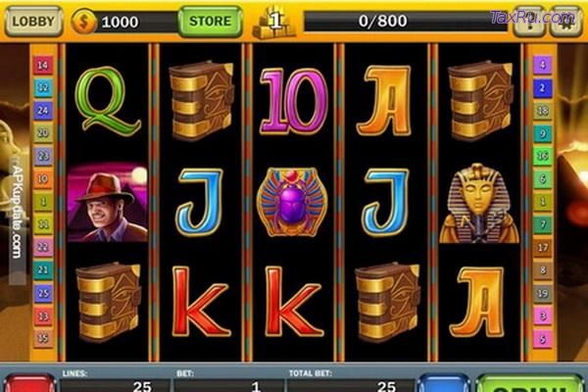Image resolution: width=588 pixels, height=392 pixels.
Task: Click the purple scarab symbol
Action: pyautogui.click(x=292, y=202)
